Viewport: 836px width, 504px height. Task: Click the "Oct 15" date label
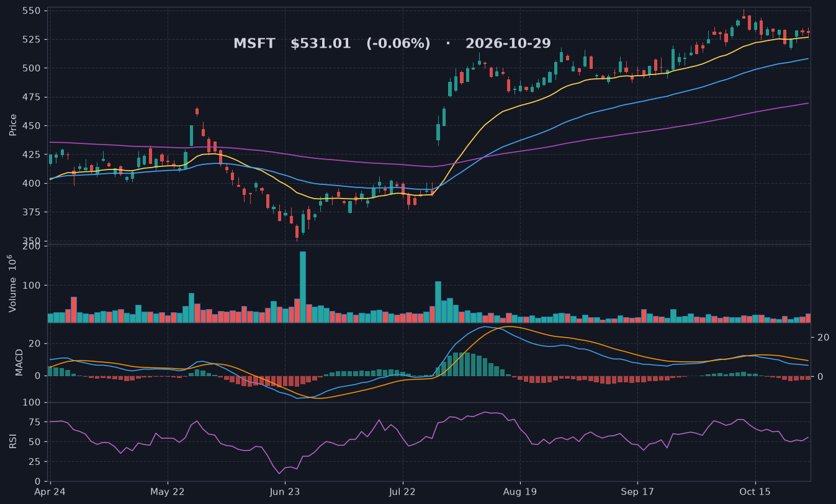click(755, 492)
